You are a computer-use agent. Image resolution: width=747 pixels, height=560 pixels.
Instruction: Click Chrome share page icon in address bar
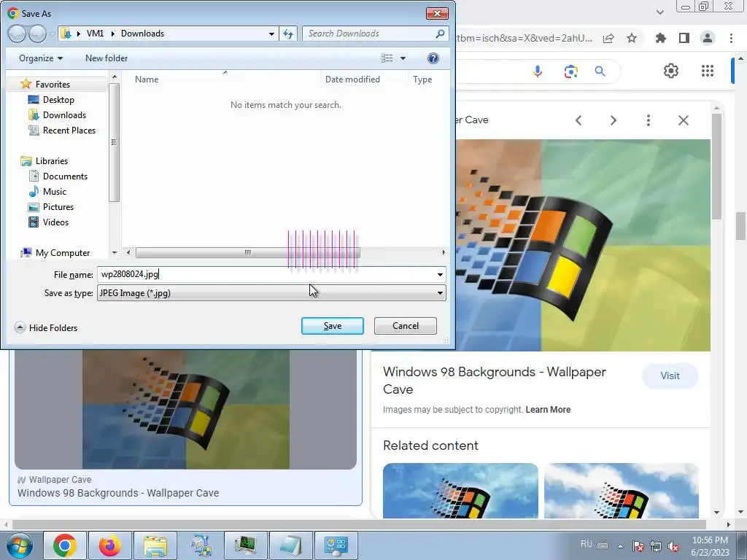tap(608, 39)
